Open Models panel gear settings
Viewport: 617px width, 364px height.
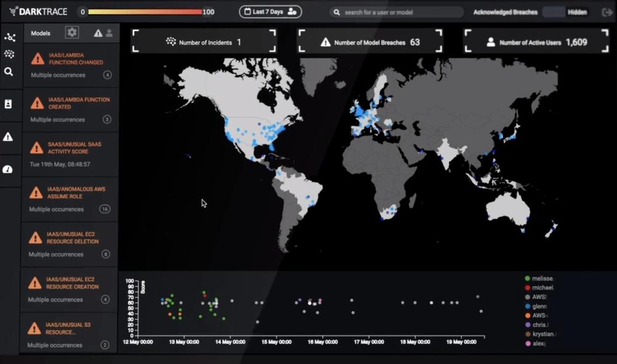(x=72, y=32)
